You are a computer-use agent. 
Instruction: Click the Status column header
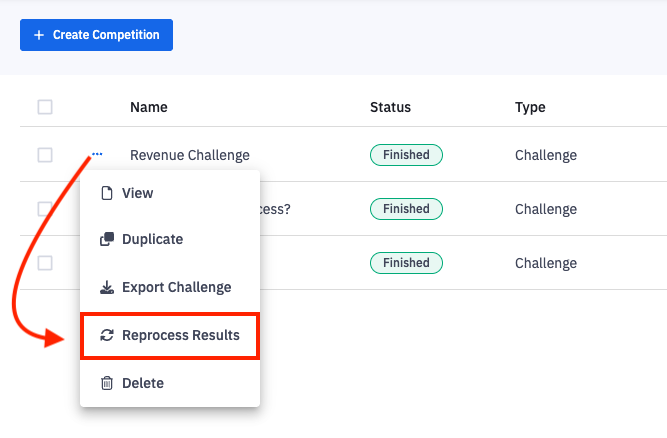[x=390, y=107]
